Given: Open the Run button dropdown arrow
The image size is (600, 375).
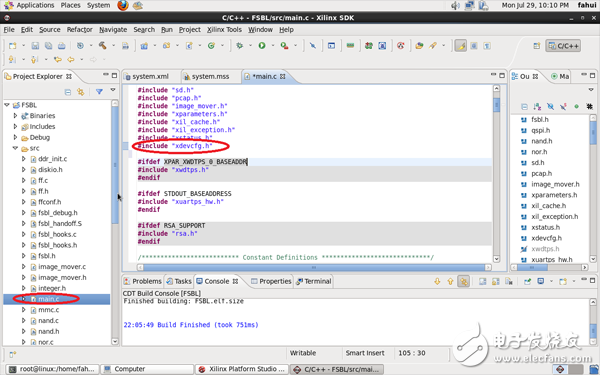Looking at the screenshot, I should [x=273, y=46].
